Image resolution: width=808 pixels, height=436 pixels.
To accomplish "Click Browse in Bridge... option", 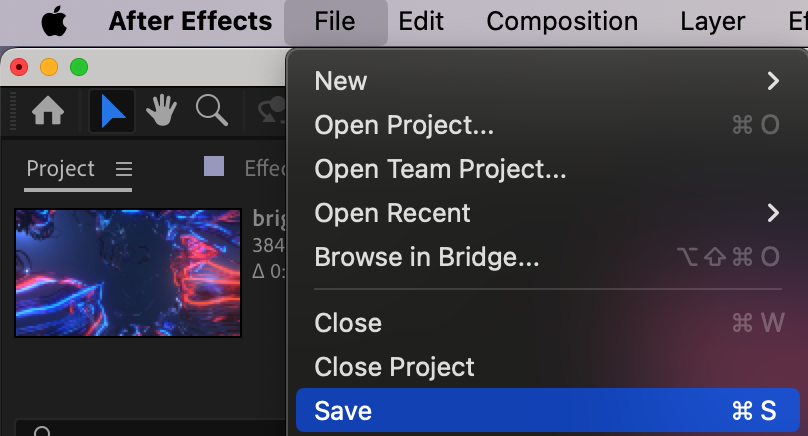I will [427, 257].
